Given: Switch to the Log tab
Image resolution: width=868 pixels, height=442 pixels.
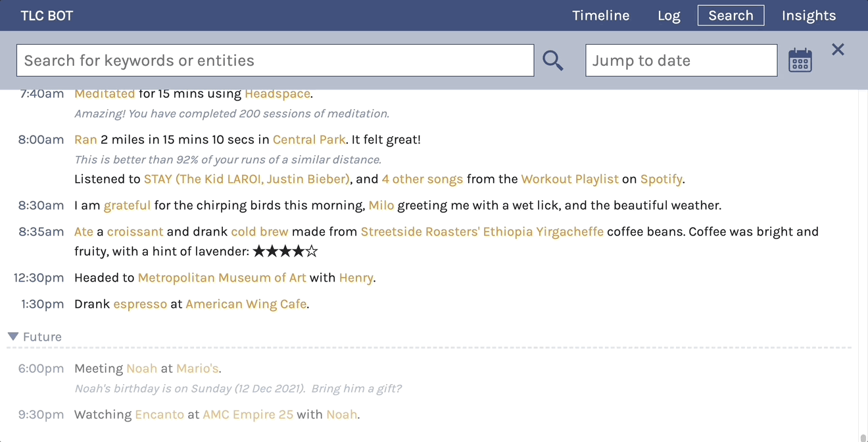Looking at the screenshot, I should (669, 16).
